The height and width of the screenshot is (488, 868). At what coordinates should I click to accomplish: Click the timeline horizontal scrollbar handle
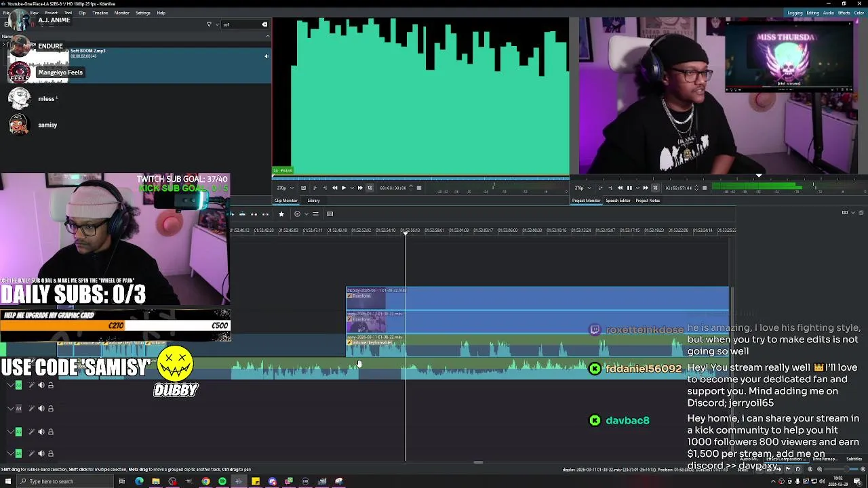point(478,463)
